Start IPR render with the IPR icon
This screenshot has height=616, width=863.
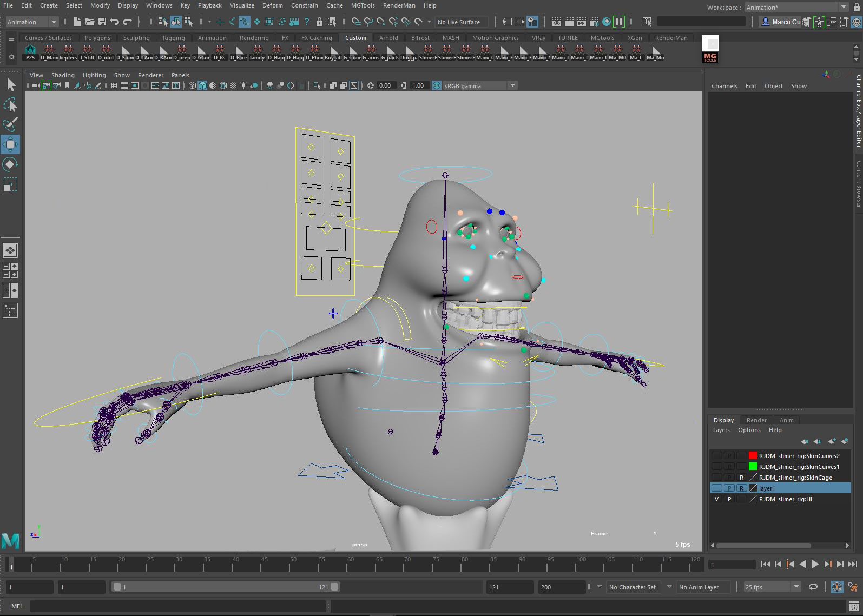coord(582,22)
